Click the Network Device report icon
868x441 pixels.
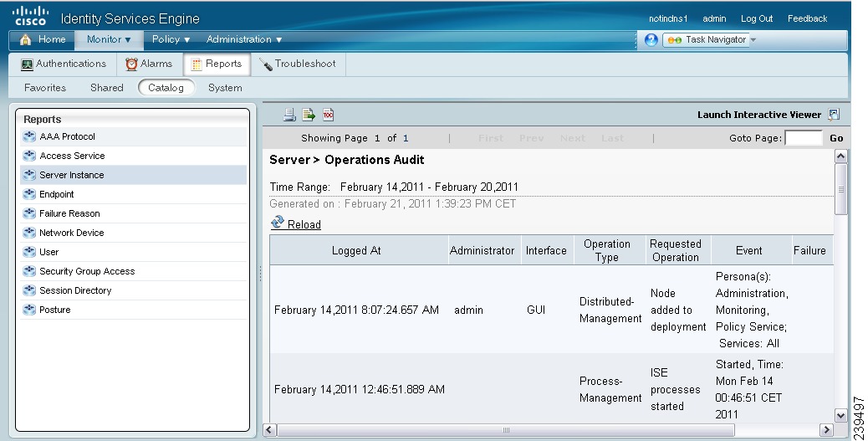30,233
